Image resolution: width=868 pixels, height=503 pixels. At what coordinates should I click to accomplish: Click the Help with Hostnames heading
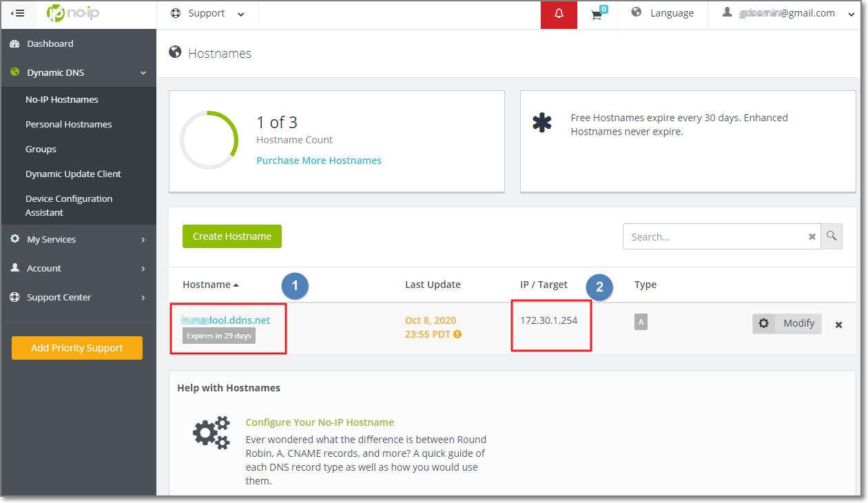tap(229, 388)
